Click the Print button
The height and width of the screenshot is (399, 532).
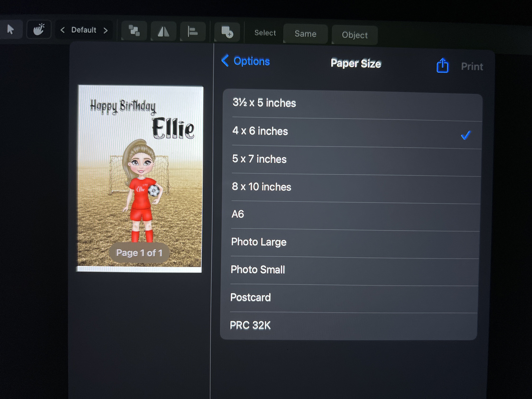[472, 67]
